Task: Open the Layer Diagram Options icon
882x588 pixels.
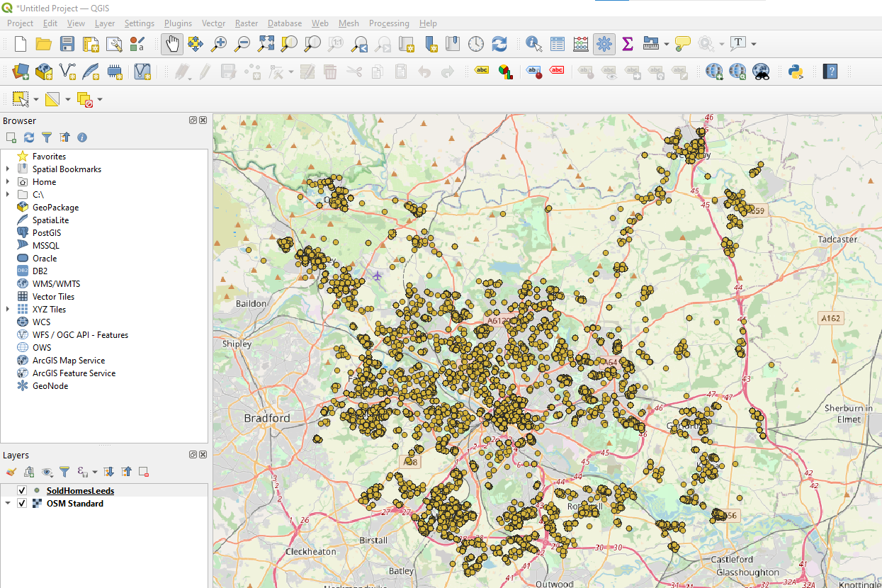Action: (x=506, y=71)
